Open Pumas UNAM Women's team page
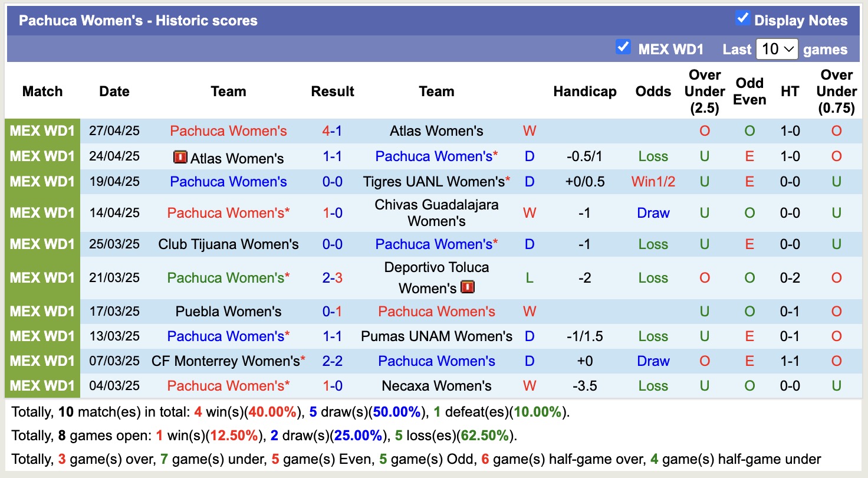 click(x=436, y=336)
